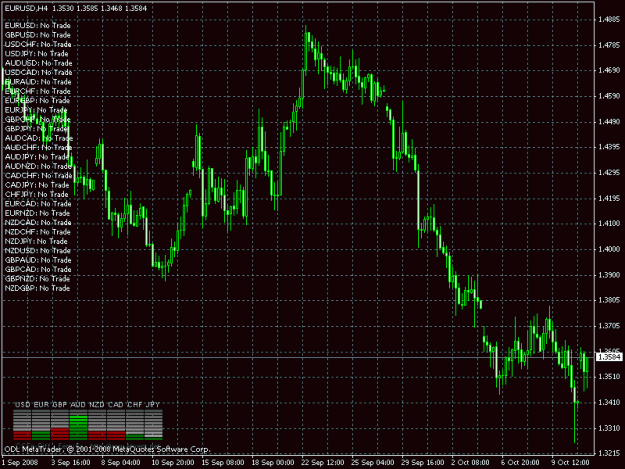Click the '25 Sep 04:00' time axis label
625x469 pixels.
pos(373,462)
